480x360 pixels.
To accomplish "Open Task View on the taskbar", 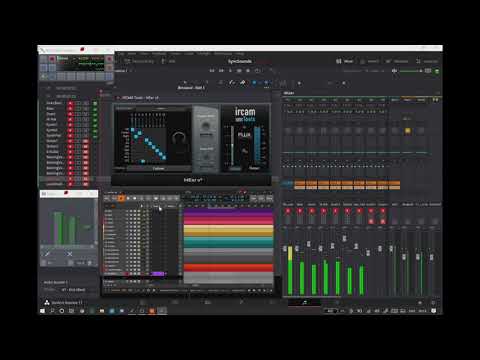I will [x=71, y=311].
